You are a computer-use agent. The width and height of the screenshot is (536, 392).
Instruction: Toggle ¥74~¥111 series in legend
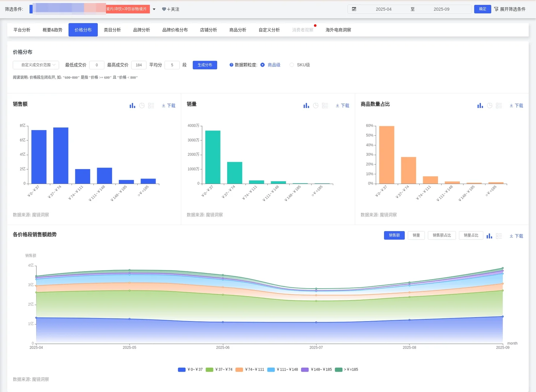(250, 369)
